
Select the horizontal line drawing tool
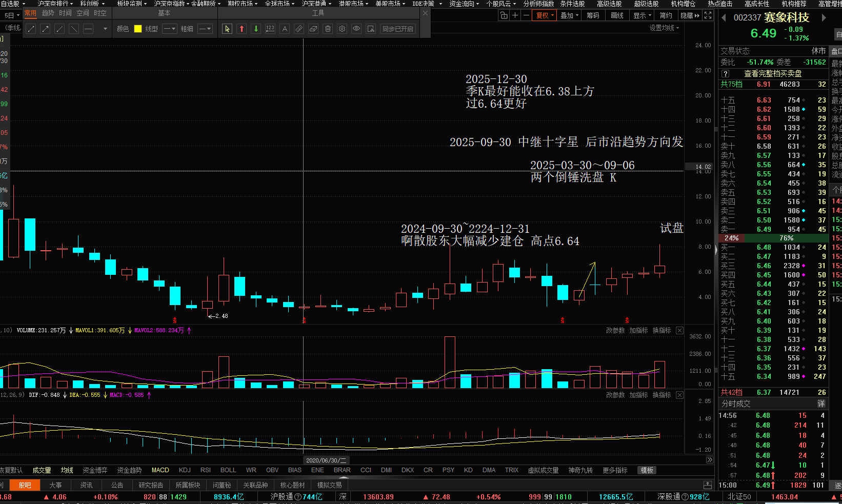click(88, 29)
